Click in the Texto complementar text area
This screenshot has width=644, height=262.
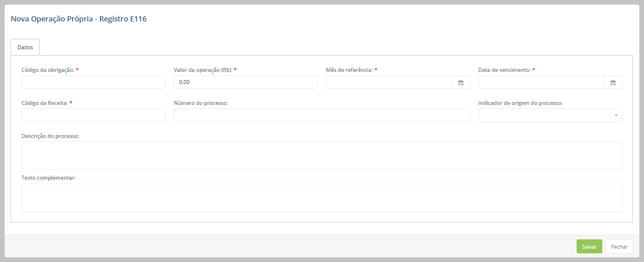click(321, 198)
